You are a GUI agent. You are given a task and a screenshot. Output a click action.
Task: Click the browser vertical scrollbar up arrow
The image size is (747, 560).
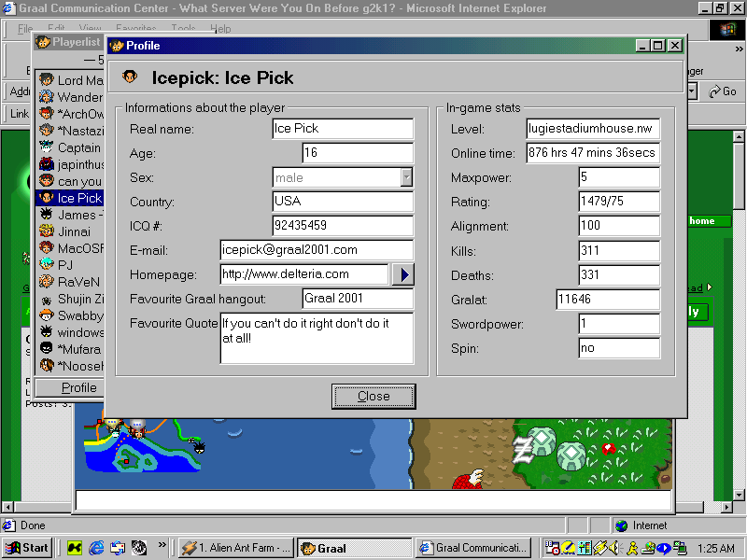(739, 137)
